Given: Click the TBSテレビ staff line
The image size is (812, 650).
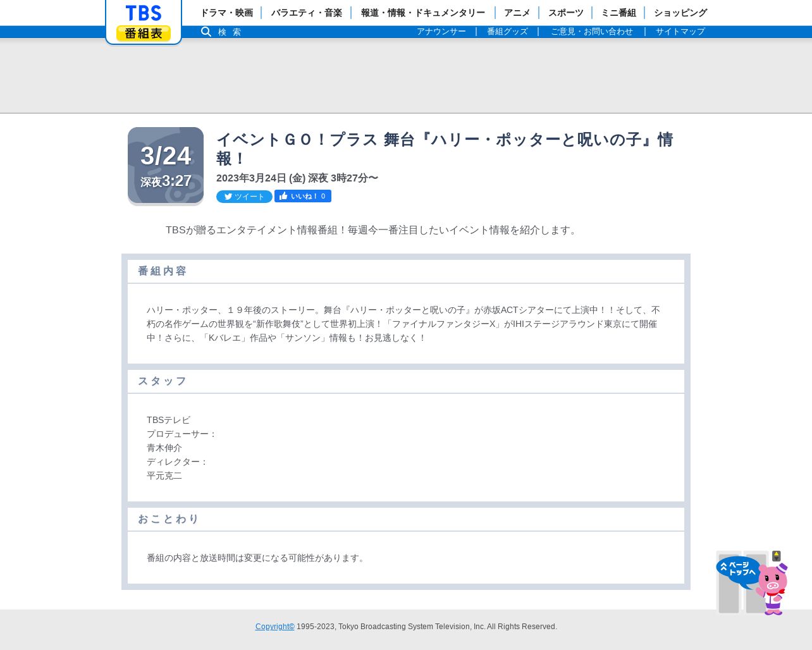Looking at the screenshot, I should click(x=168, y=420).
